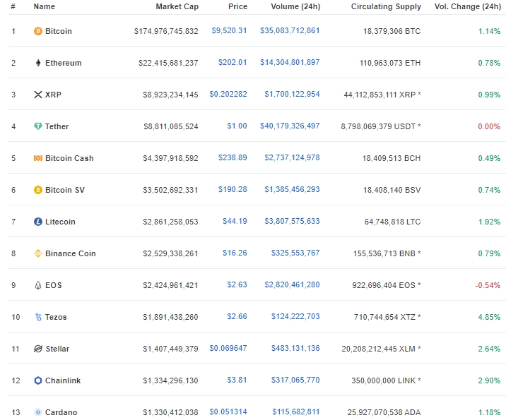
Task: Open the Bitcoin Cash name link
Action: tap(69, 158)
